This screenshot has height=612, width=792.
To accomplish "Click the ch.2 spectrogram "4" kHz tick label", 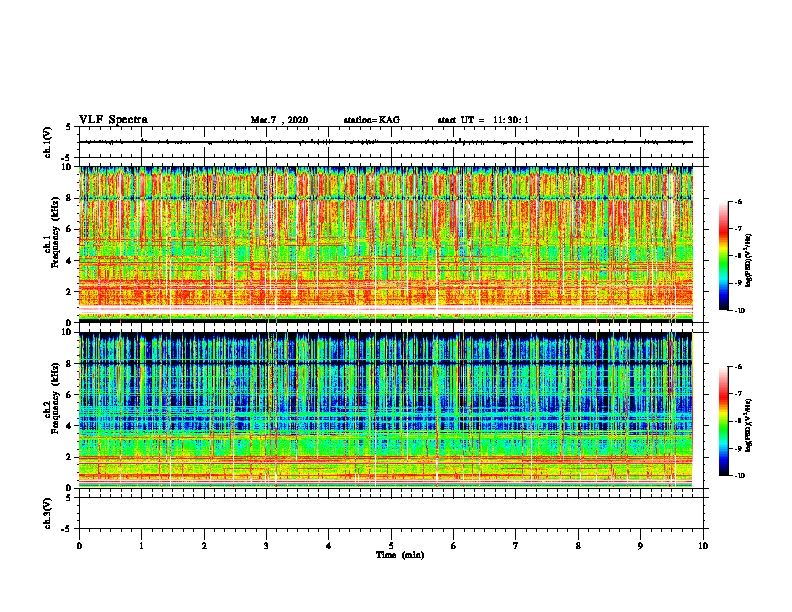I will 70,426.
